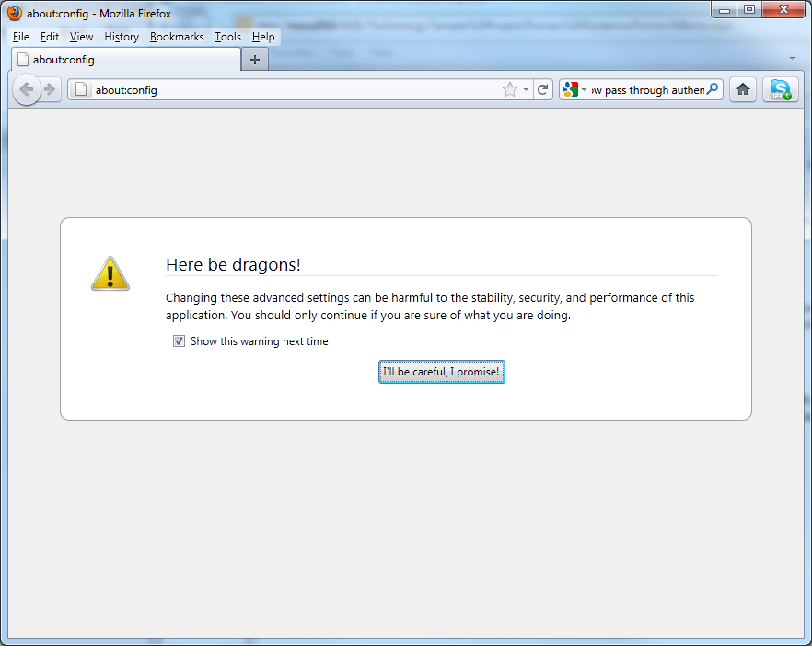Click the search magnifying glass icon

(x=713, y=89)
